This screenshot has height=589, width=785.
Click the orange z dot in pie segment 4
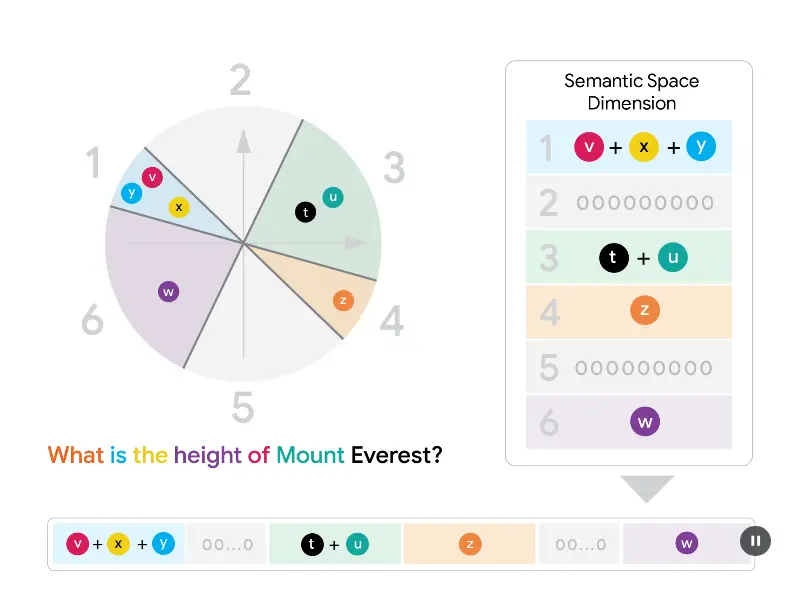point(343,300)
